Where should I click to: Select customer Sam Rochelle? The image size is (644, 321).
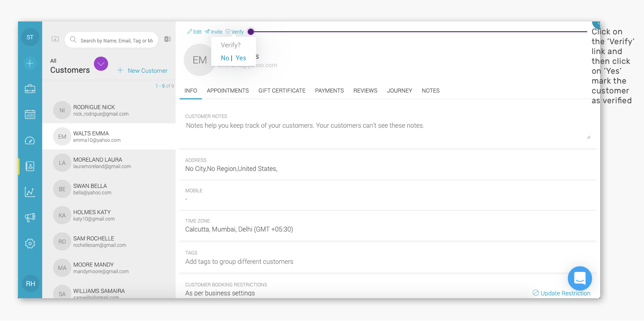point(109,242)
